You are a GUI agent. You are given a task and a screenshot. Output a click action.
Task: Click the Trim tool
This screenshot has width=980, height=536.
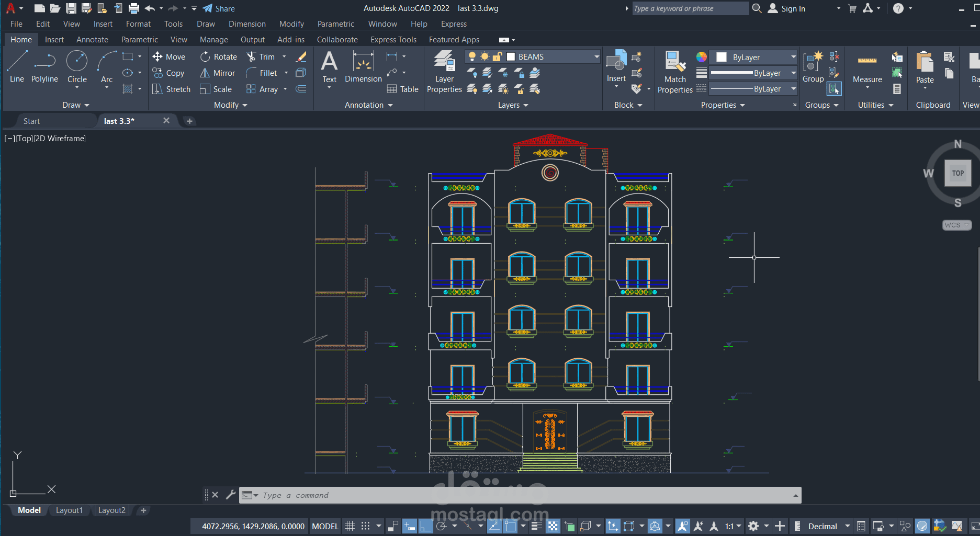pyautogui.click(x=261, y=56)
